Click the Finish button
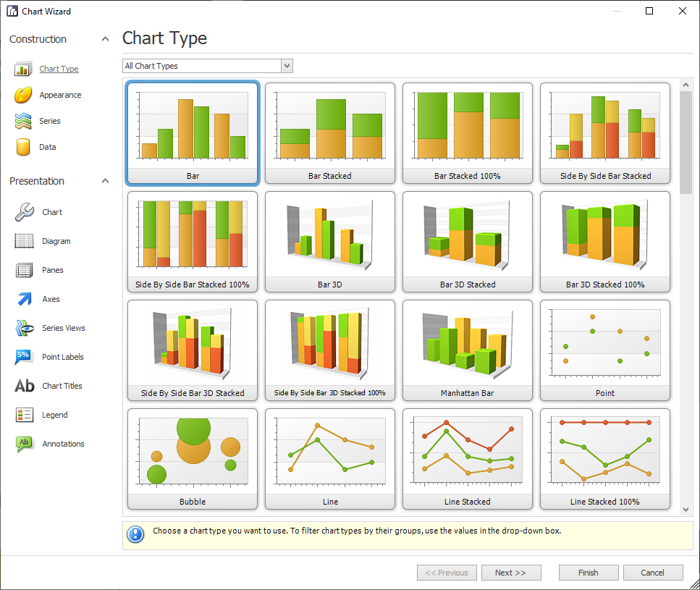The width and height of the screenshot is (700, 590). click(x=589, y=572)
